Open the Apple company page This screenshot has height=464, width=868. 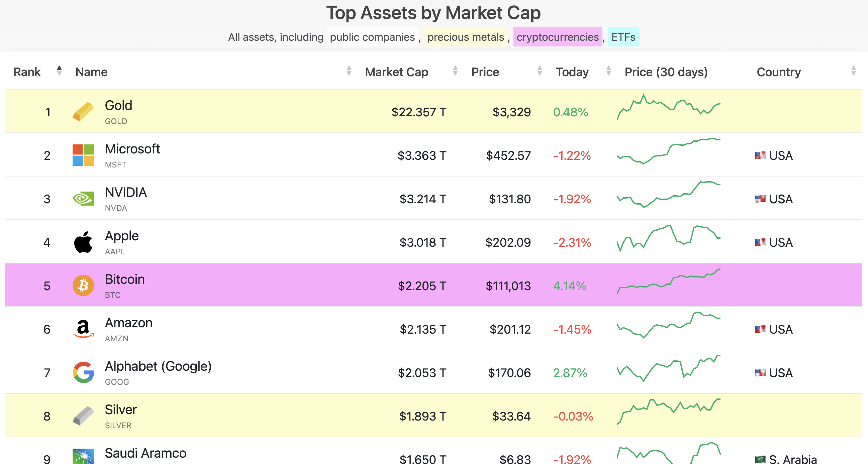point(122,236)
